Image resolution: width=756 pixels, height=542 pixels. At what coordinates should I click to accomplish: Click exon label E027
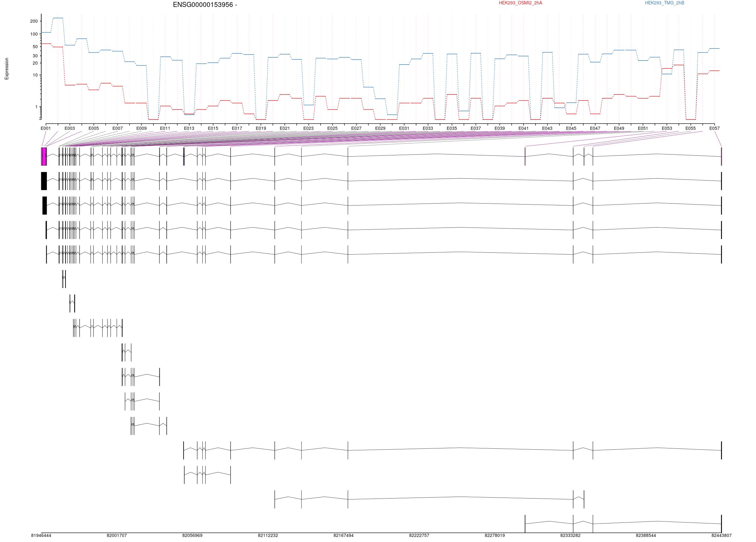(356, 129)
